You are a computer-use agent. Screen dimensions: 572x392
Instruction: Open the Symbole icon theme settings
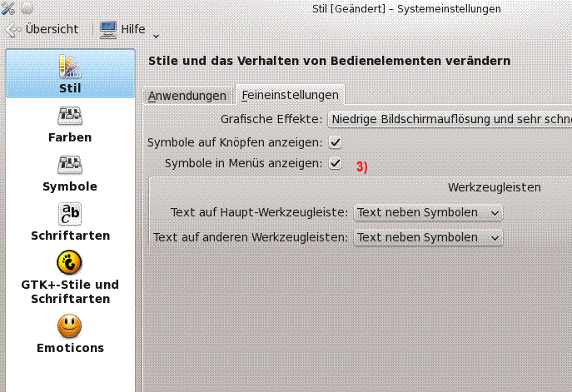tap(70, 165)
